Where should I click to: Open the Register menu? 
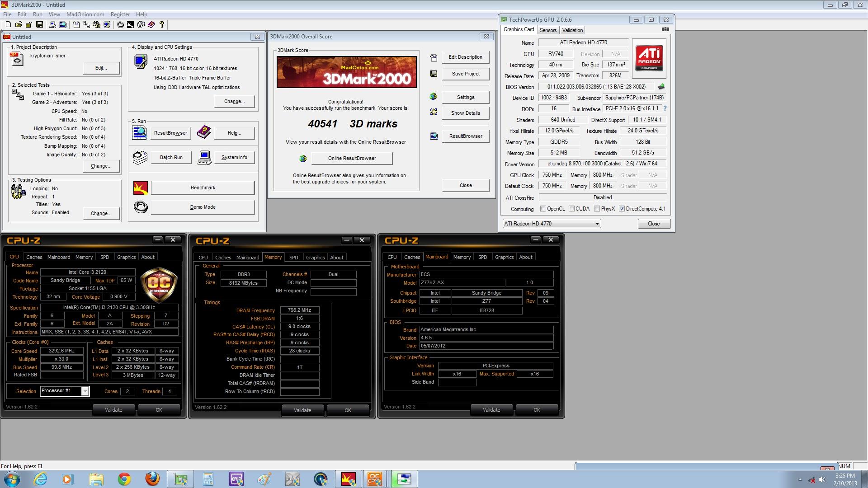click(120, 14)
